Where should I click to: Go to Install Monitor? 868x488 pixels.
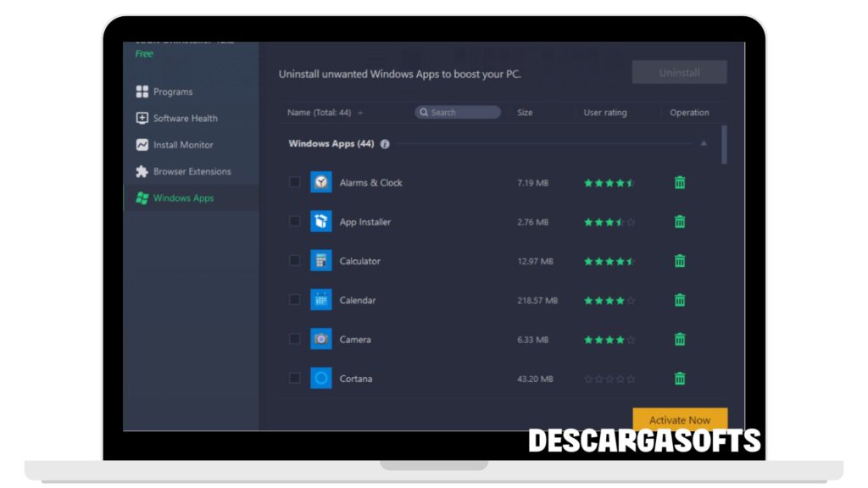coord(183,145)
